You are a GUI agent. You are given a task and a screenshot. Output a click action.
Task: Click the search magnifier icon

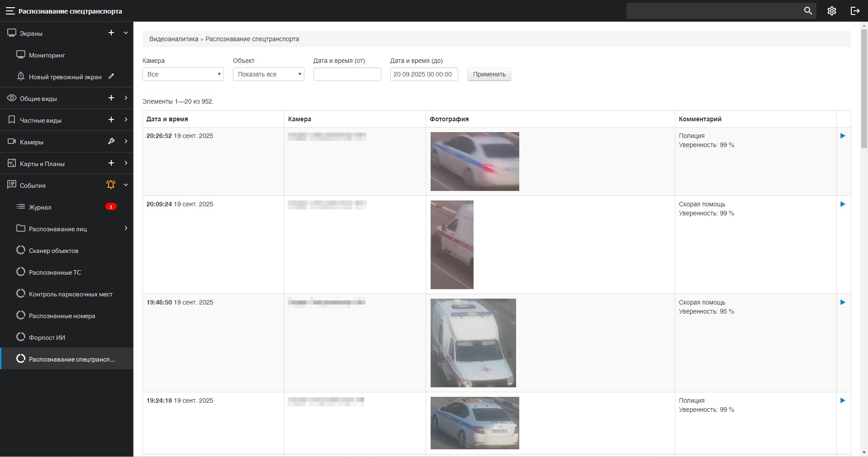coord(808,11)
